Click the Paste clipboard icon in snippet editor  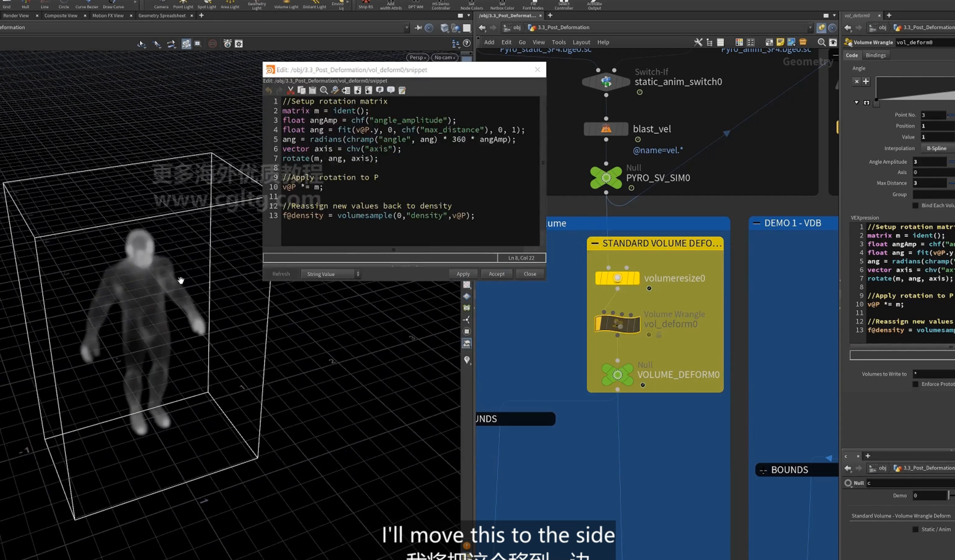(312, 90)
